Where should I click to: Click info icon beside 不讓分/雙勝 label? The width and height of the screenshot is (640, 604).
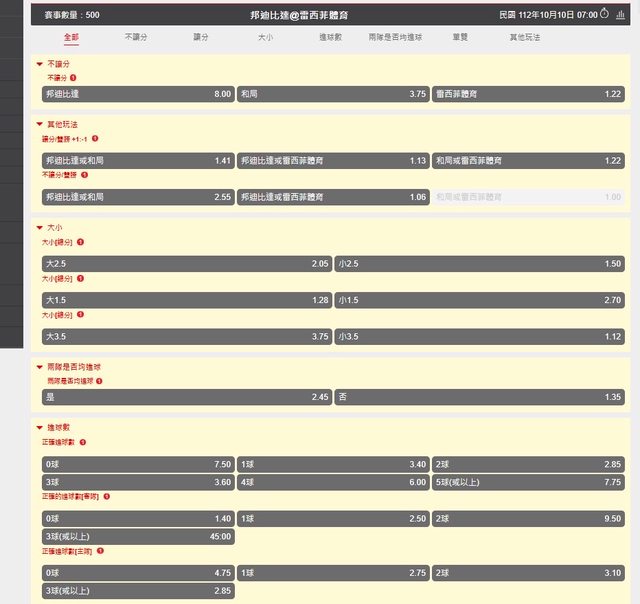(x=84, y=175)
